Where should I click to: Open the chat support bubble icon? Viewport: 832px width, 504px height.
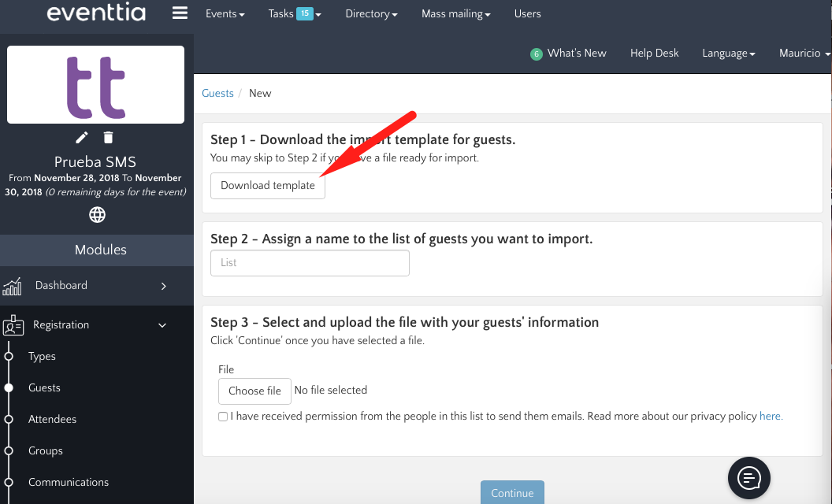click(x=748, y=477)
